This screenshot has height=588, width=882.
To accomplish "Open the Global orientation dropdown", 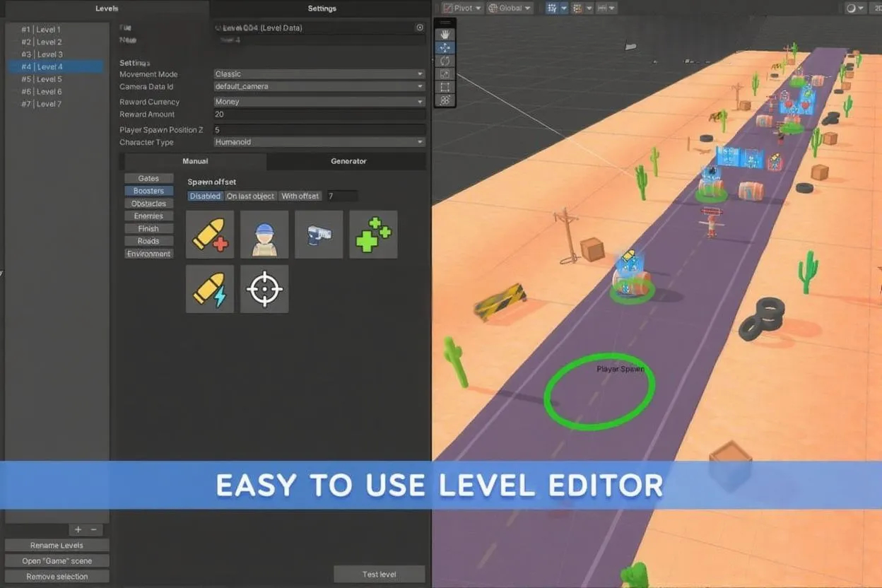I will 510,8.
